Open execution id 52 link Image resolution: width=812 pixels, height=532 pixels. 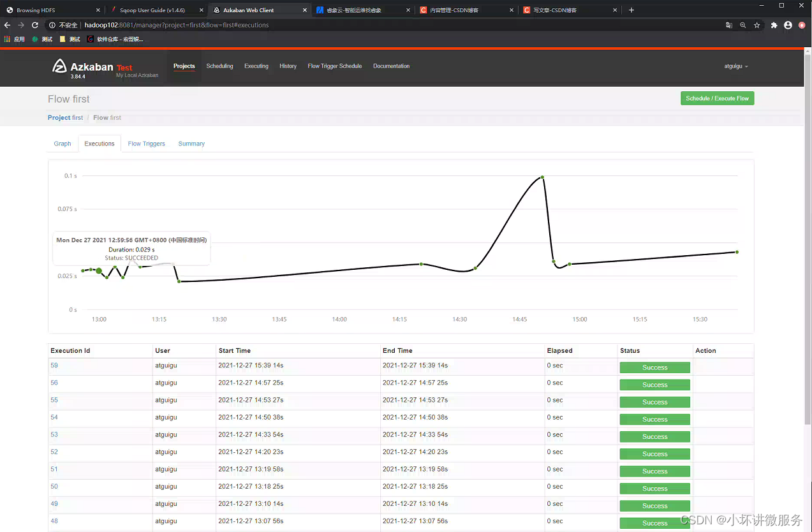[x=54, y=452]
